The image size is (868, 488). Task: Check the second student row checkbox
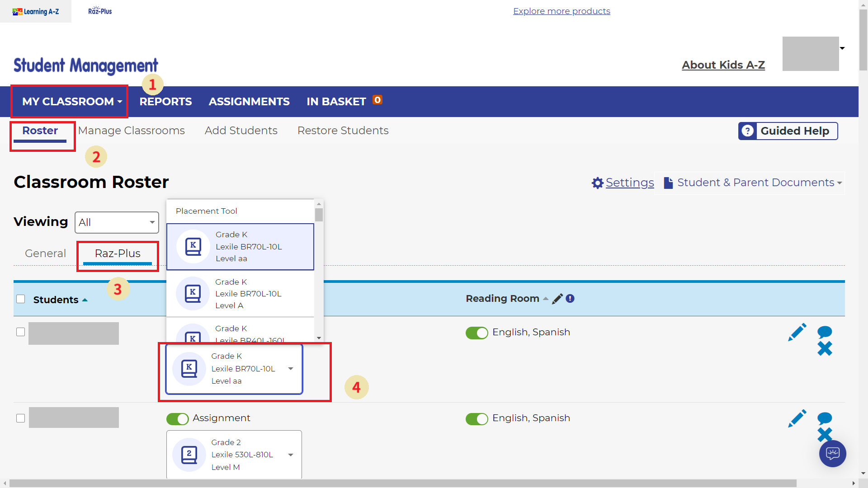(x=20, y=418)
